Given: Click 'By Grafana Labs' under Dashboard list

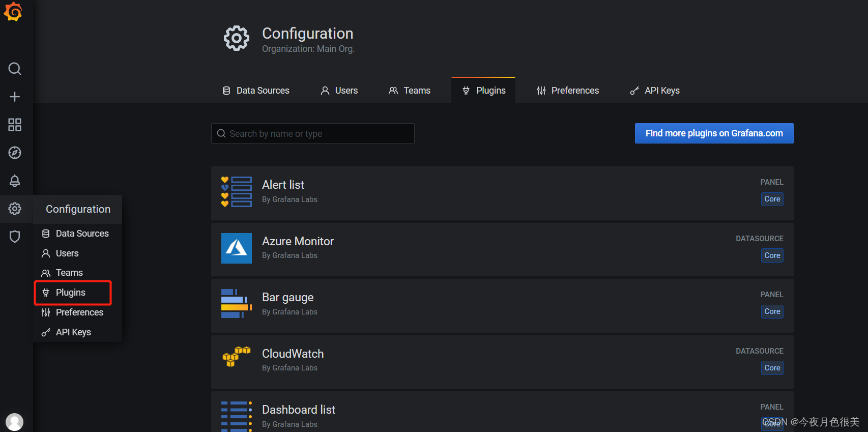Looking at the screenshot, I should [290, 424].
